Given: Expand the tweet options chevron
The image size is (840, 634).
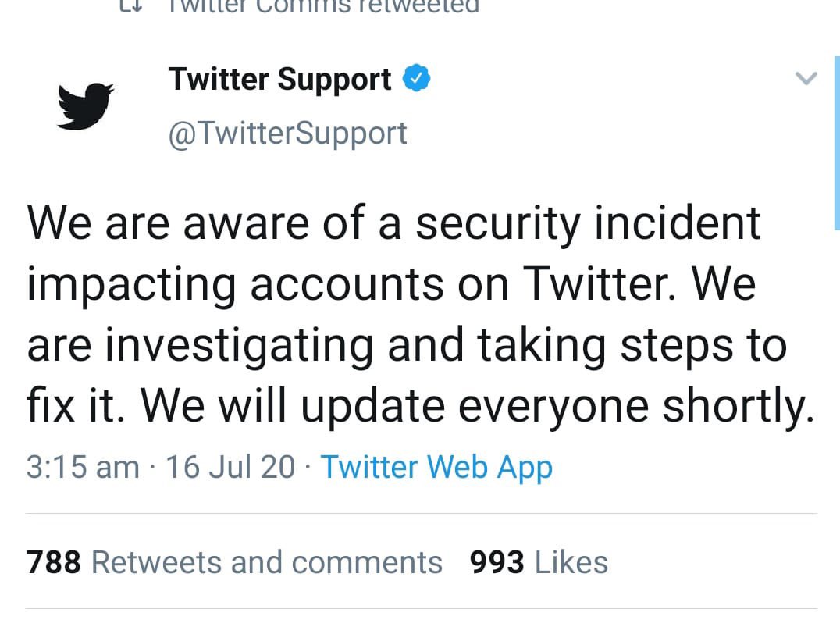Looking at the screenshot, I should point(805,78).
